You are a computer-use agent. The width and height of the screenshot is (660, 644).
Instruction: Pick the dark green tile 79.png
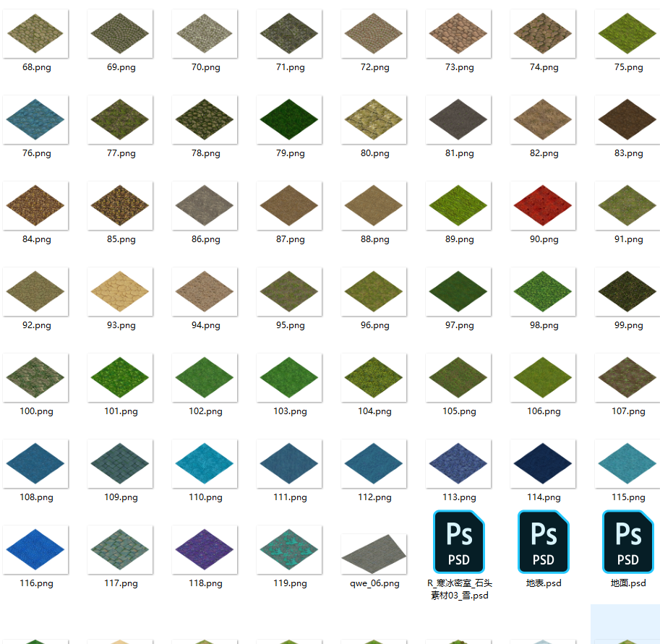(290, 120)
